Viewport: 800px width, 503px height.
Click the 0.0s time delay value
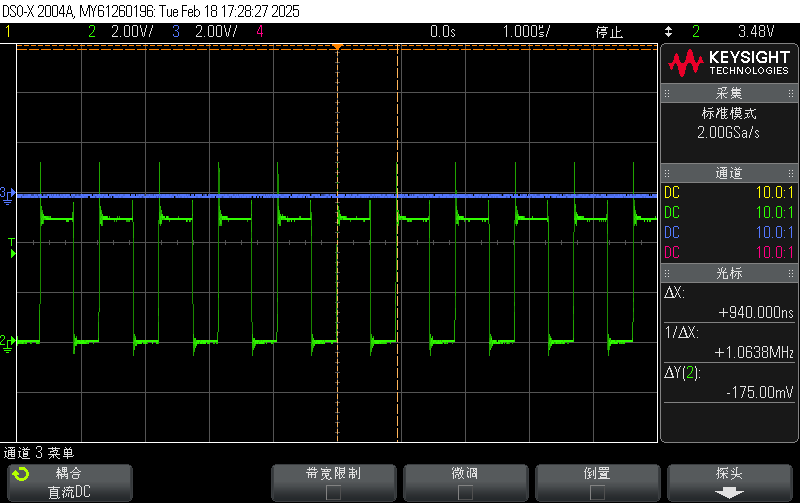(442, 32)
